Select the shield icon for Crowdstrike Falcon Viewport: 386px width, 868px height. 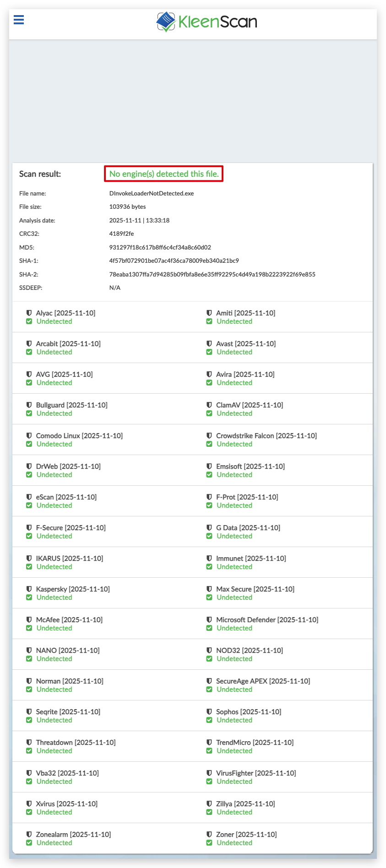(x=209, y=436)
